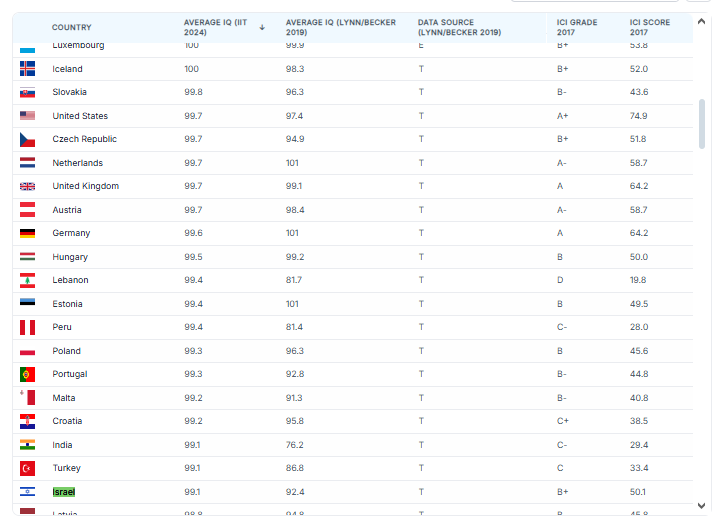The width and height of the screenshot is (727, 525).
Task: Sort by Country column header
Action: pos(71,27)
